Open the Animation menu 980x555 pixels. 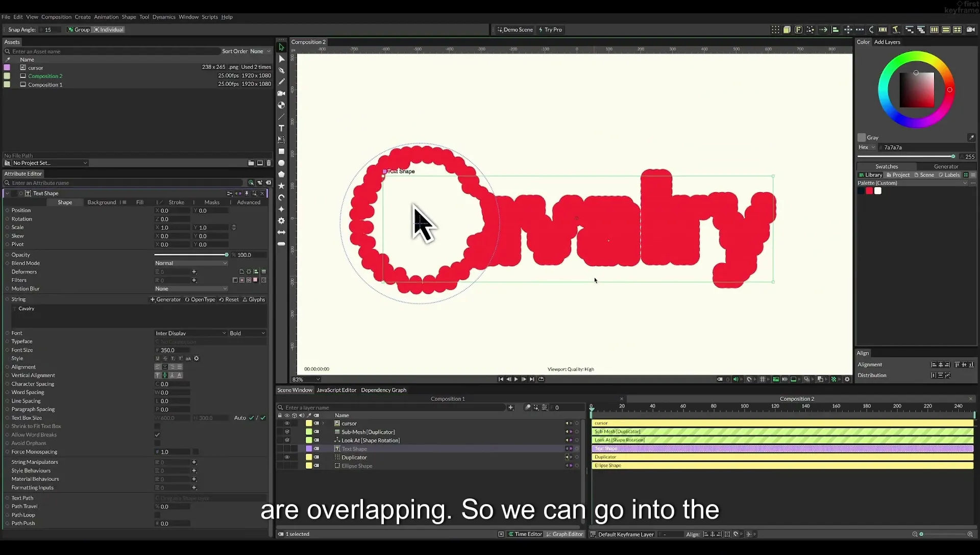click(x=106, y=17)
